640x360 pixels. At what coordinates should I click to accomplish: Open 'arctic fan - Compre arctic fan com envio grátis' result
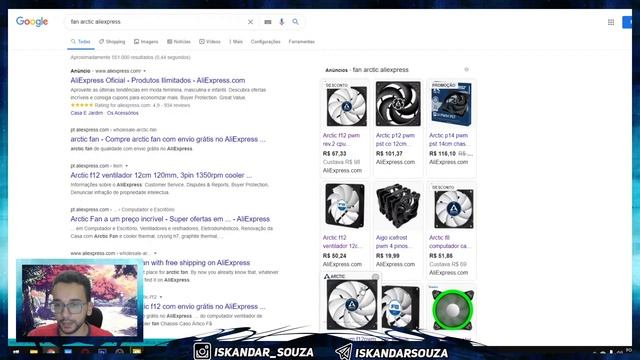point(168,139)
